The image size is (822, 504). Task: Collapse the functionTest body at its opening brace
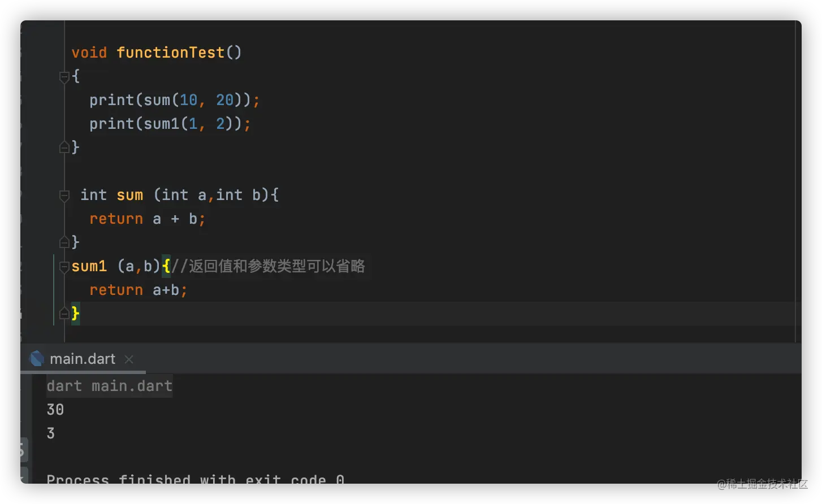pyautogui.click(x=64, y=77)
